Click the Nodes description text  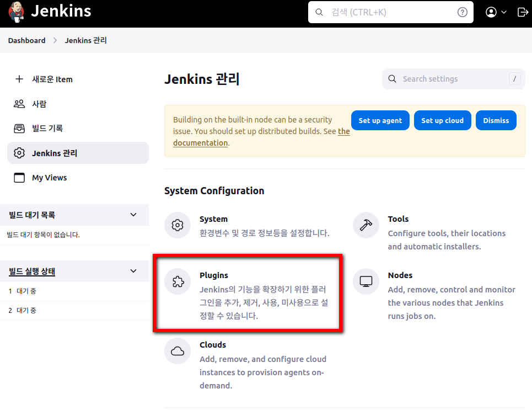(x=452, y=302)
